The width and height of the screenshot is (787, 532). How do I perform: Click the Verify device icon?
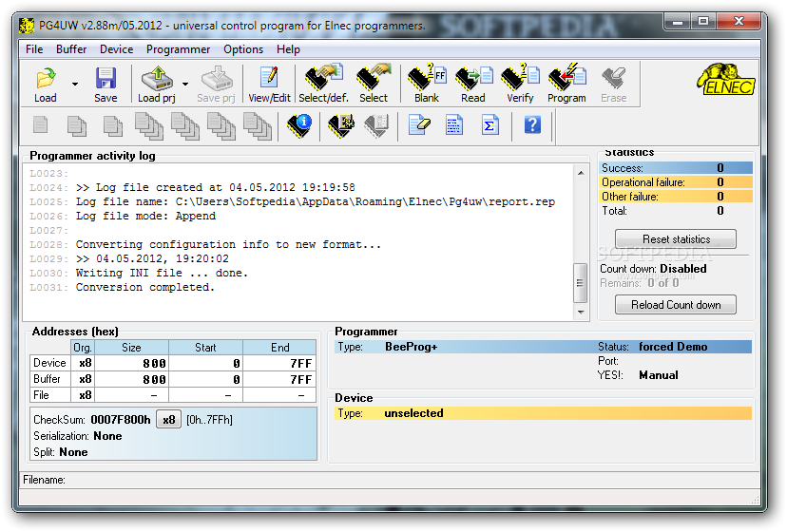pyautogui.click(x=520, y=85)
